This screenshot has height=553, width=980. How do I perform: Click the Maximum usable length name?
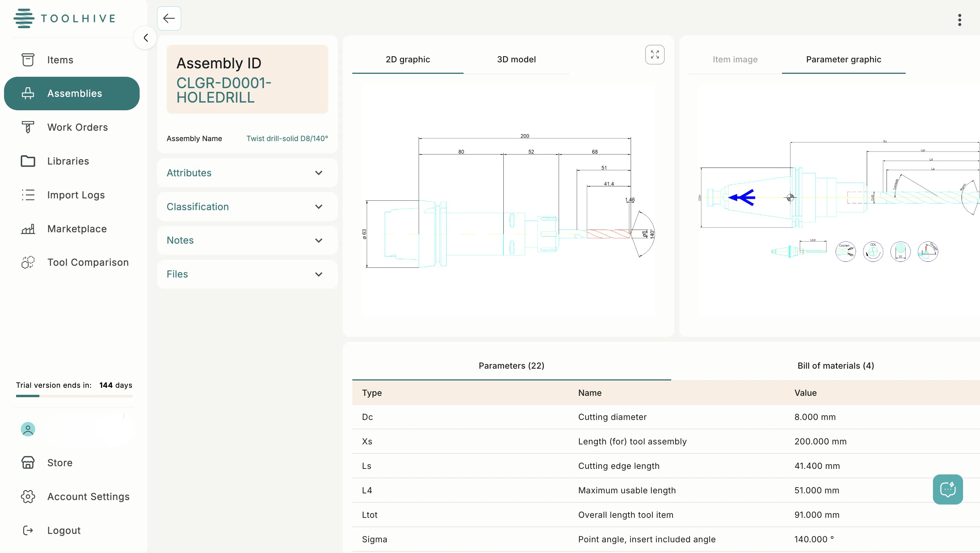coord(627,490)
